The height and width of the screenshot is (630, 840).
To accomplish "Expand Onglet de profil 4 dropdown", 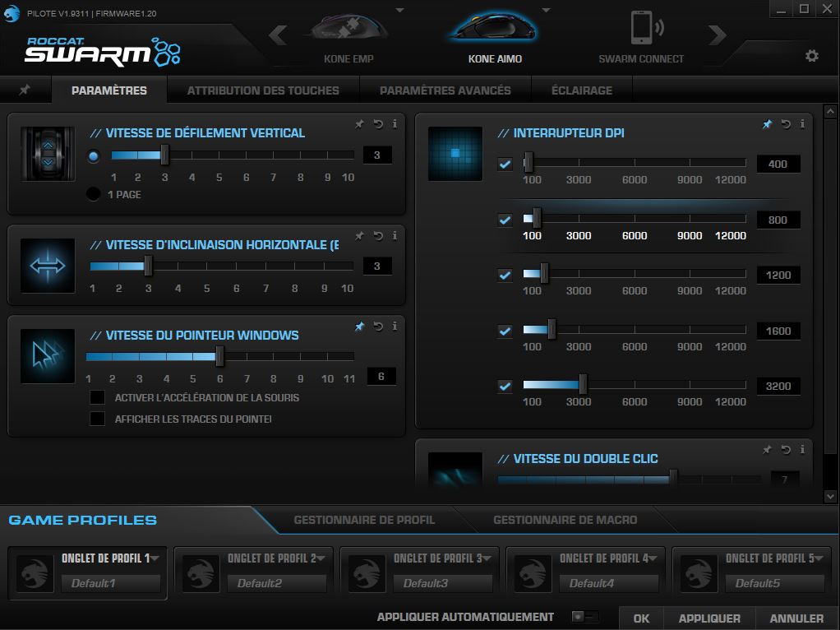I will click(653, 558).
